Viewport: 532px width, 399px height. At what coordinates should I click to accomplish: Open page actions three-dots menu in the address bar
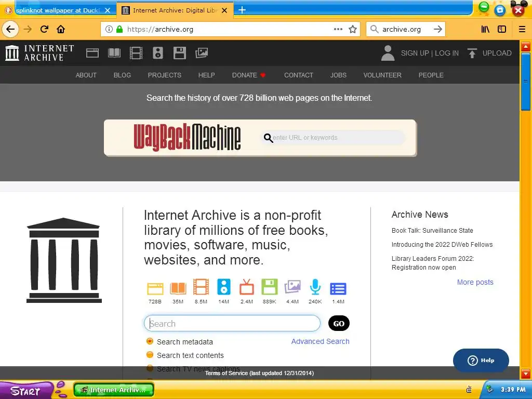coord(338,29)
